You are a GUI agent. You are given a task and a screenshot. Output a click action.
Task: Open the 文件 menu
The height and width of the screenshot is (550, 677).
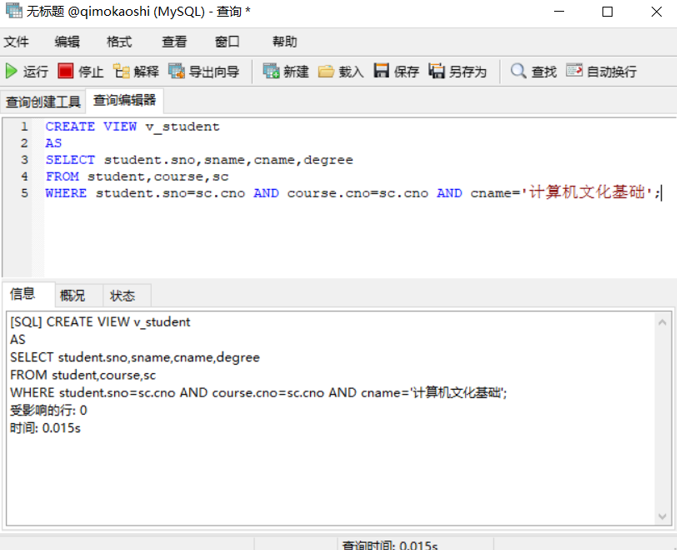tap(16, 42)
